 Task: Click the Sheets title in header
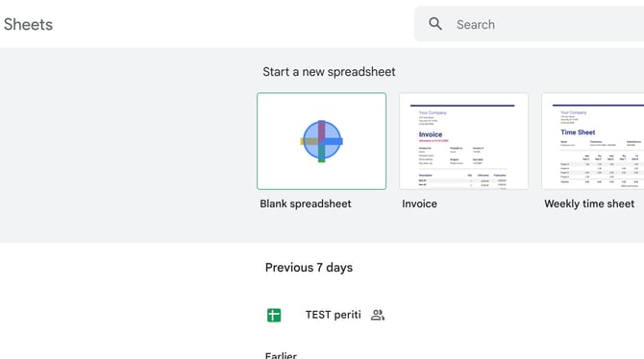click(28, 25)
